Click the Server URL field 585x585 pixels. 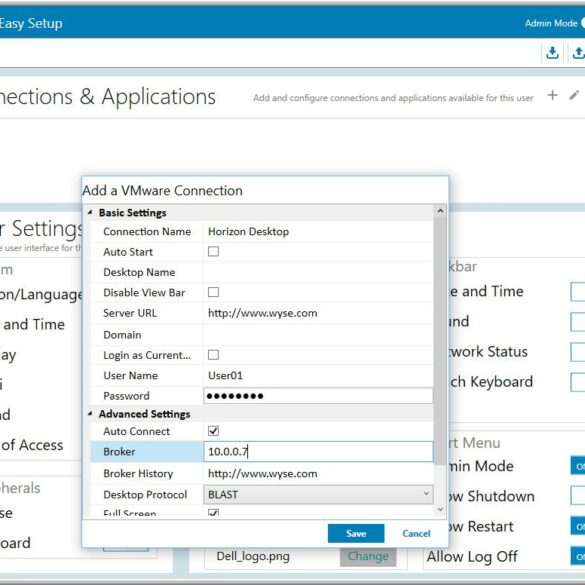coord(318,313)
